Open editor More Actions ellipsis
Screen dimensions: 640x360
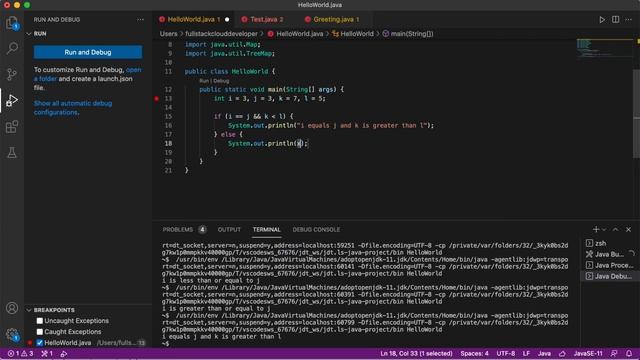[629, 20]
